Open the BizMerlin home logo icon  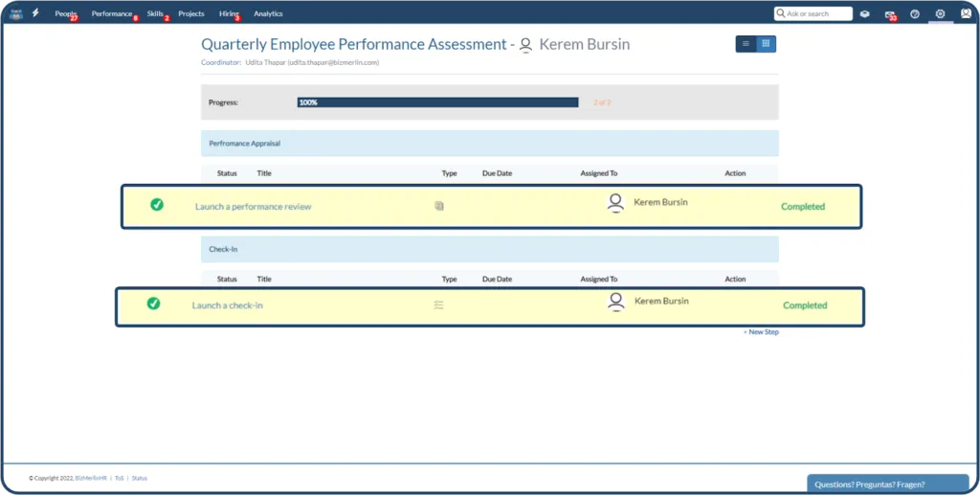click(x=16, y=13)
